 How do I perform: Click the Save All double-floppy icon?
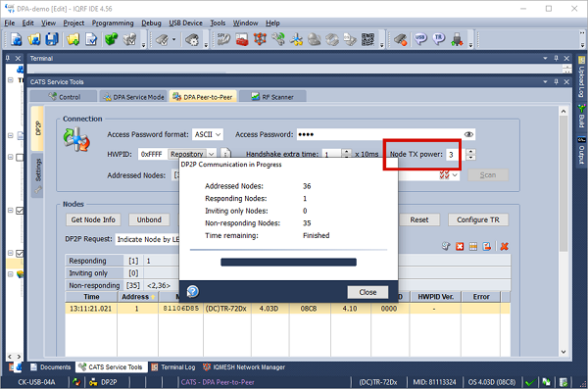[x=52, y=39]
